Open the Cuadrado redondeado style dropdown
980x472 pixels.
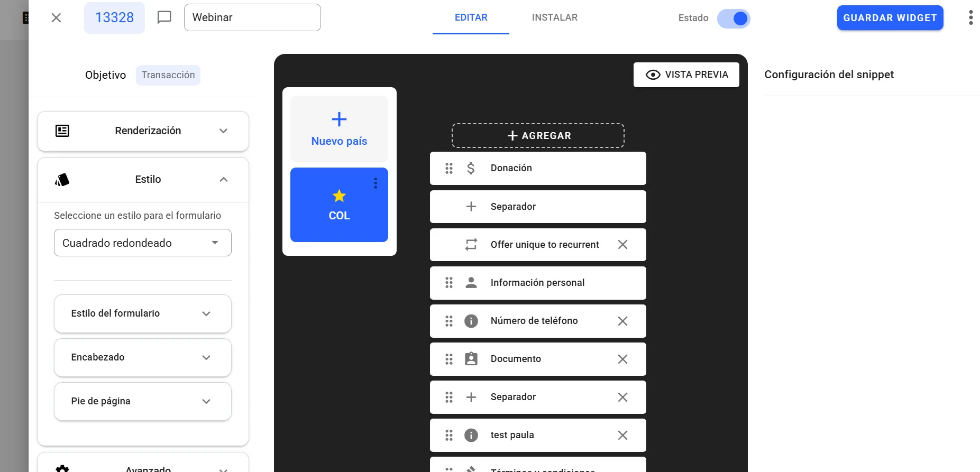pos(143,243)
